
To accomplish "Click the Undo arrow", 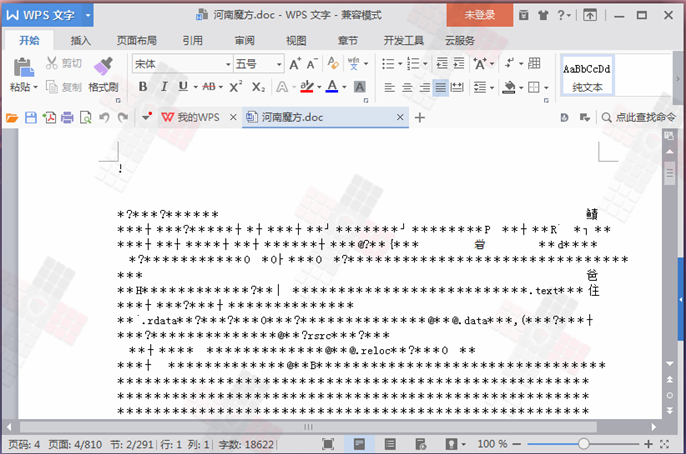I will [x=104, y=118].
